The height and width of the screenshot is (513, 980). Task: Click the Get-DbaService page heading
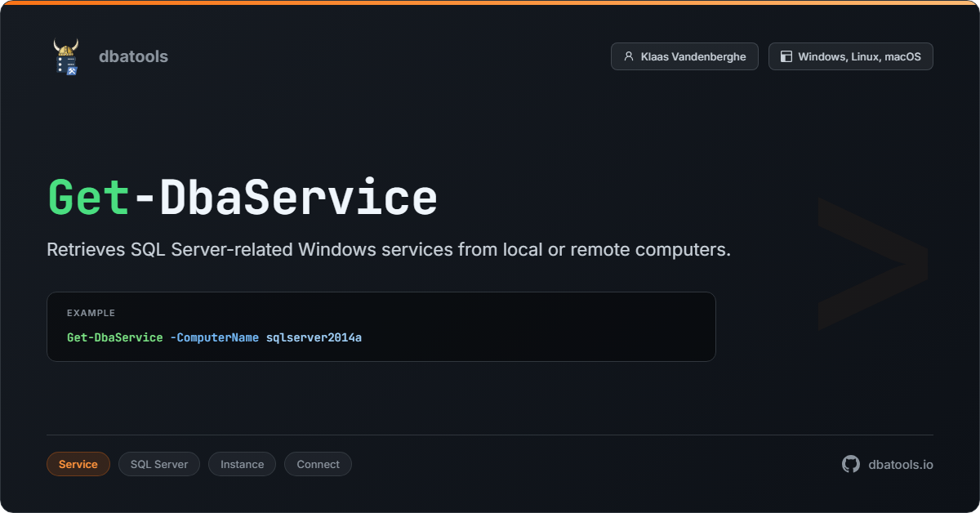point(243,198)
